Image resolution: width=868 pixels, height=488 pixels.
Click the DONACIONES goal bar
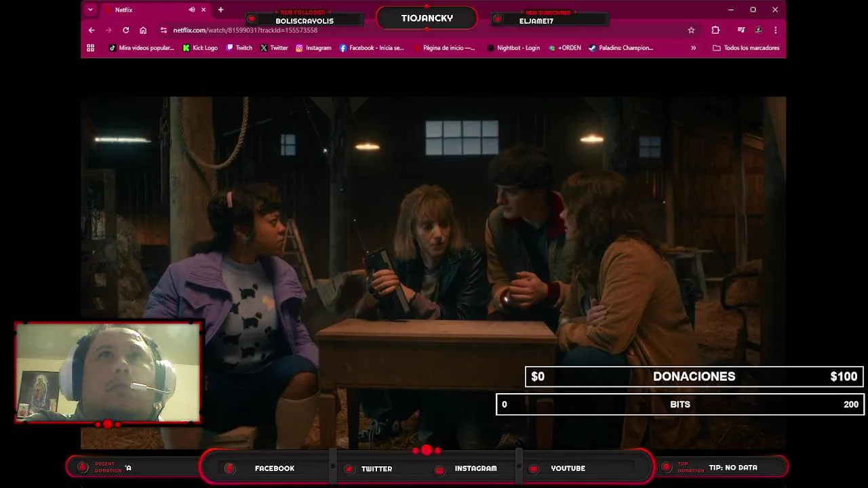click(x=694, y=376)
